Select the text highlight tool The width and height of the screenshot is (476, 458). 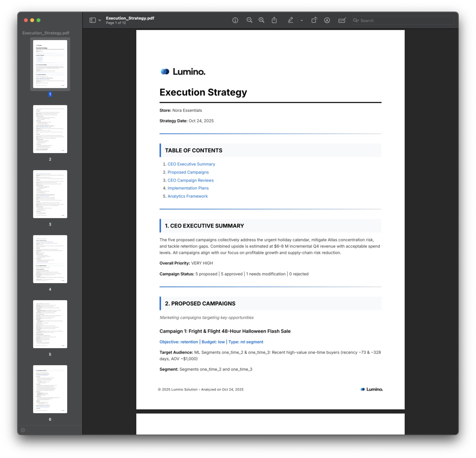pyautogui.click(x=291, y=20)
